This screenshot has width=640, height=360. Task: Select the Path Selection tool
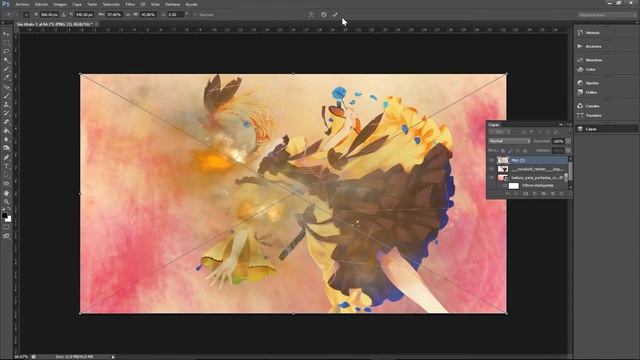6,175
